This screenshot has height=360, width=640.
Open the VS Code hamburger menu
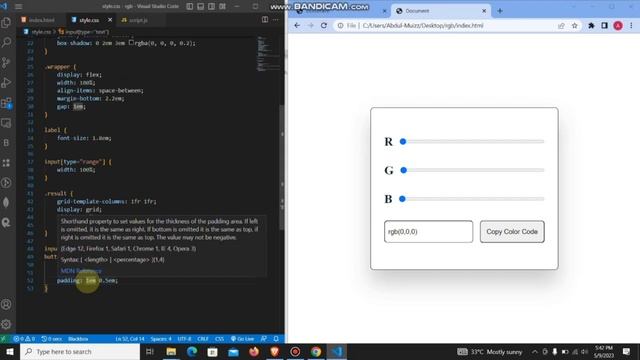coord(18,7)
